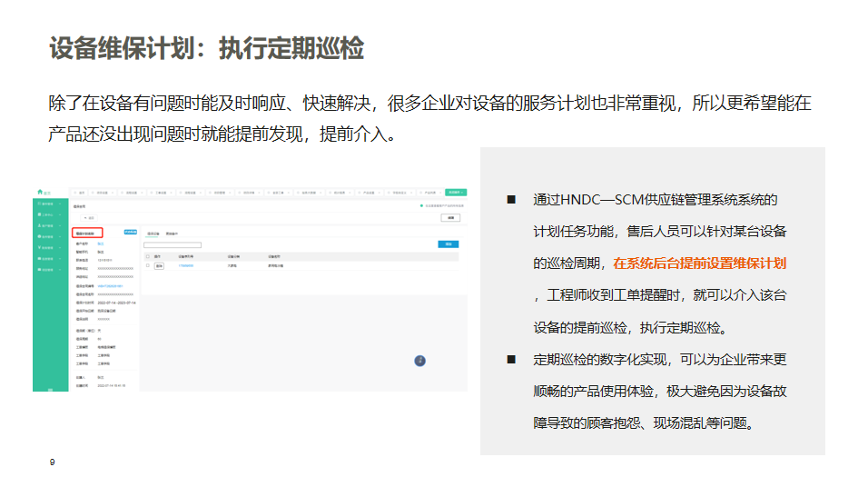The height and width of the screenshot is (487, 868).
Task: Click the white outlined button at upper right
Action: [x=449, y=218]
